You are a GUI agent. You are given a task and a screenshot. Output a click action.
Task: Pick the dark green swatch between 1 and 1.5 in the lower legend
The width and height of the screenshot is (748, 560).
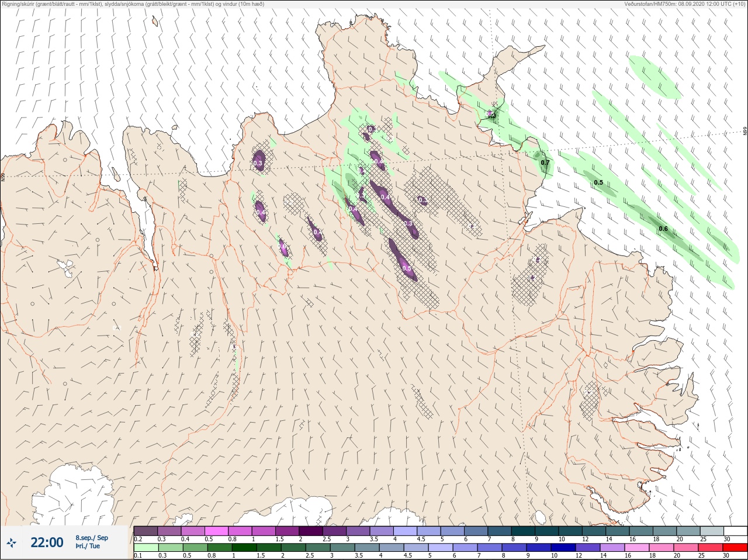coord(244,548)
